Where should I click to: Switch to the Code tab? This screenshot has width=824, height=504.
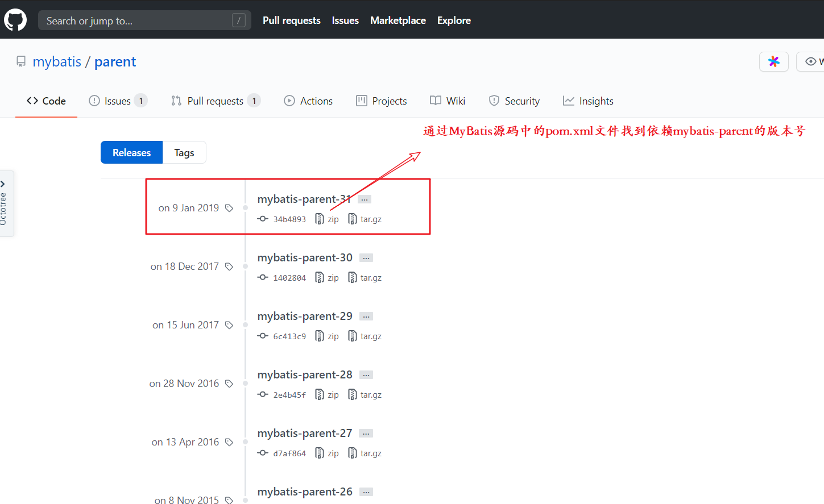pos(46,101)
